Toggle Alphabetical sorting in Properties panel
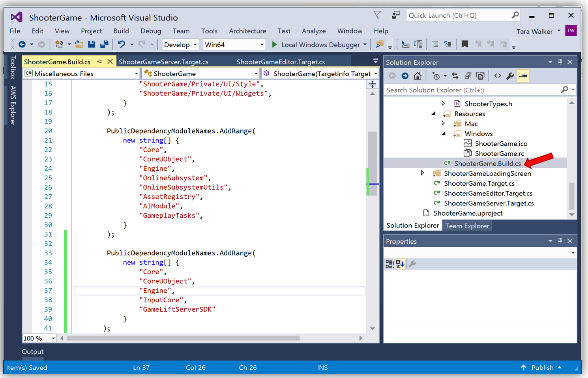Viewport: 588px width, 378px height. [400, 264]
